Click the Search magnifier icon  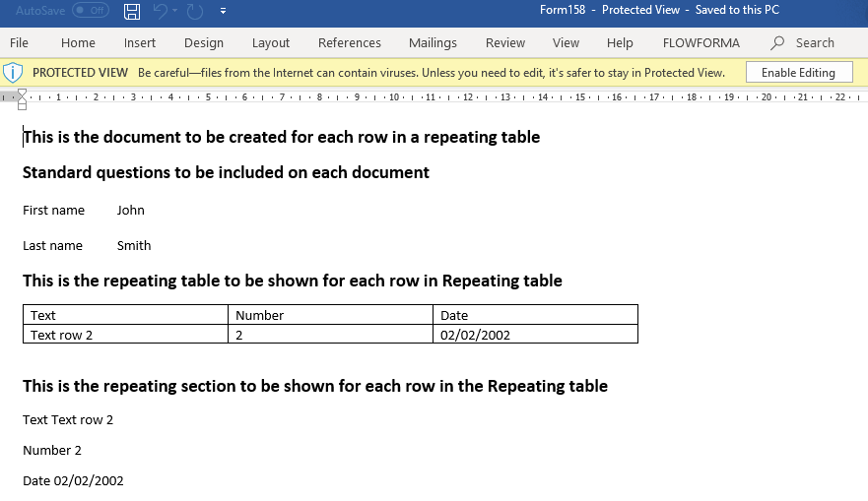pyautogui.click(x=777, y=42)
